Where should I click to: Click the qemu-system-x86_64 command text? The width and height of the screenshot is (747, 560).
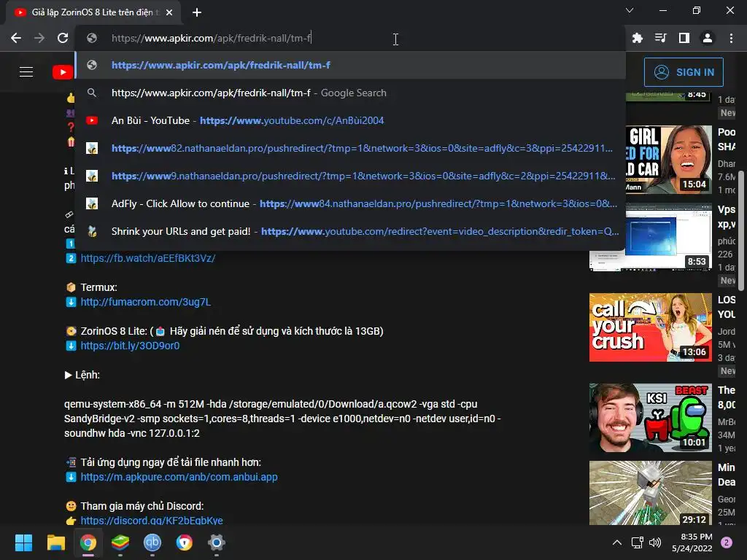click(282, 419)
